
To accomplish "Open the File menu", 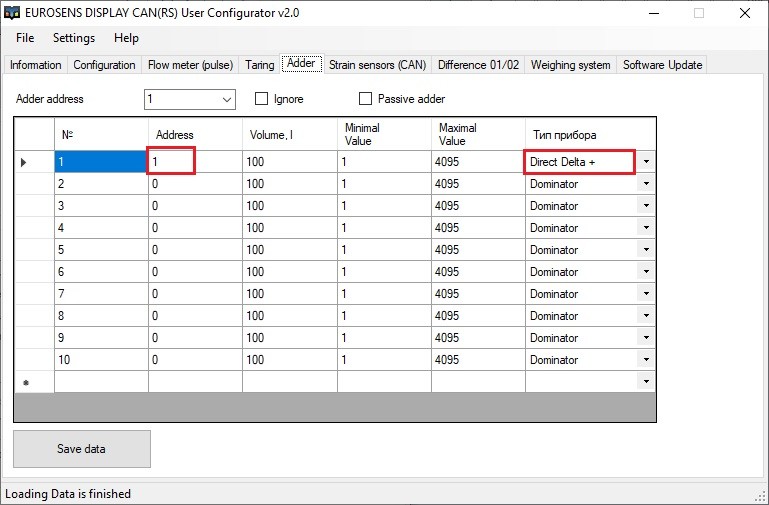I will point(25,38).
